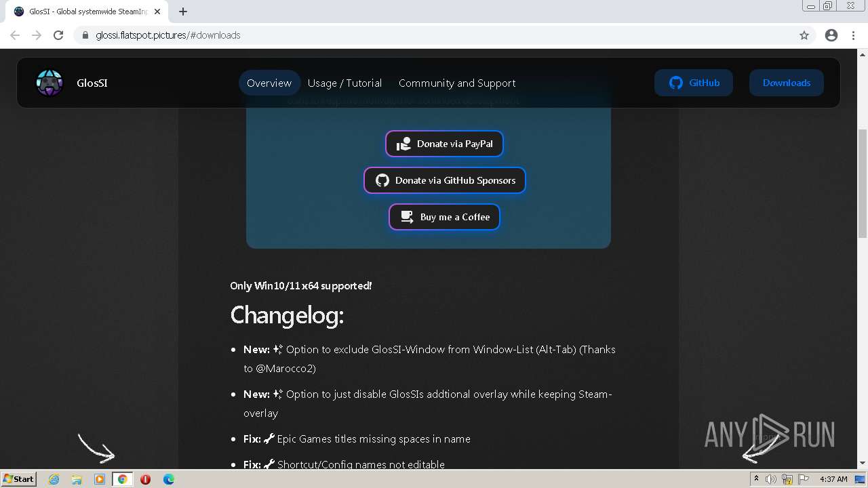The width and height of the screenshot is (868, 488).
Task: Go forward in browser history
Action: [37, 35]
